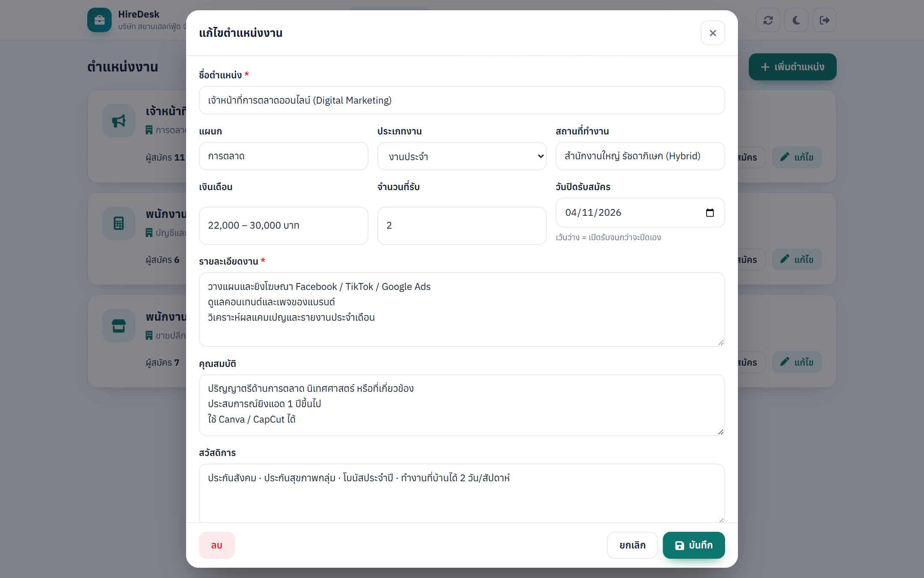The width and height of the screenshot is (924, 578).
Task: Click the ผู้สมัคร 7 applicant count text
Action: pyautogui.click(x=163, y=363)
